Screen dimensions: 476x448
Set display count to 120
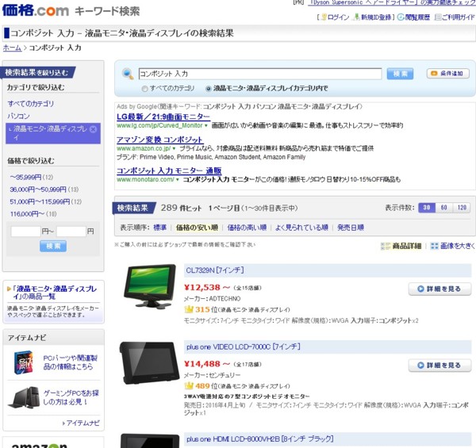click(x=462, y=208)
